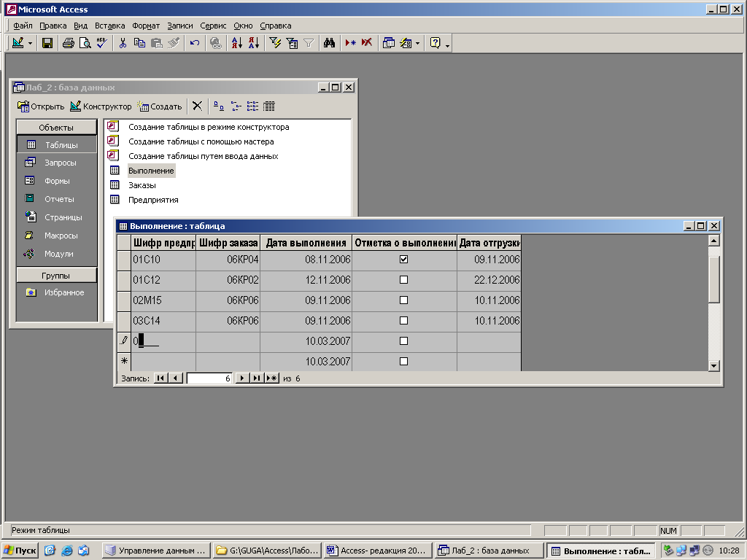This screenshot has height=560, width=747.
Task: Open the Правка menu
Action: click(x=53, y=26)
